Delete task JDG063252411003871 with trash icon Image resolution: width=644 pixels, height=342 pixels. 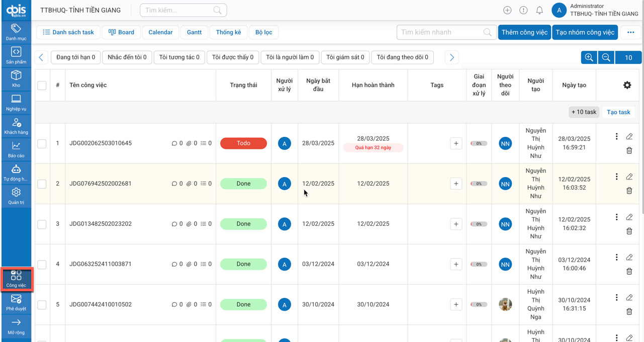pos(629,271)
